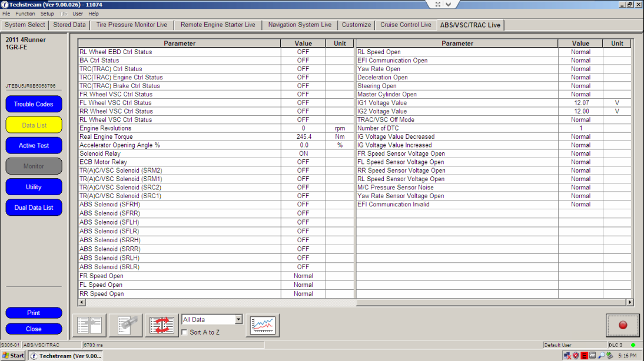Click the blue Close button
This screenshot has height=361, width=644.
coord(34,329)
